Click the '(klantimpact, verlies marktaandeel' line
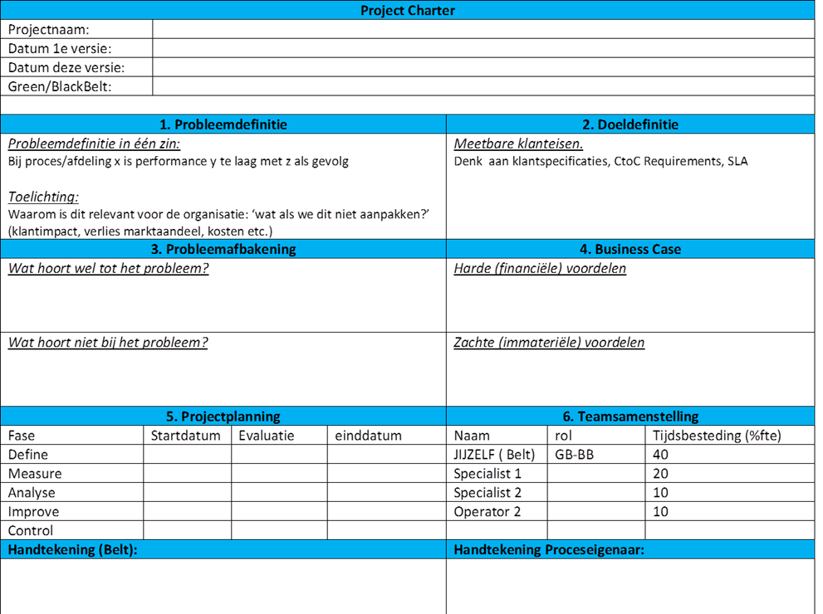 [x=140, y=231]
